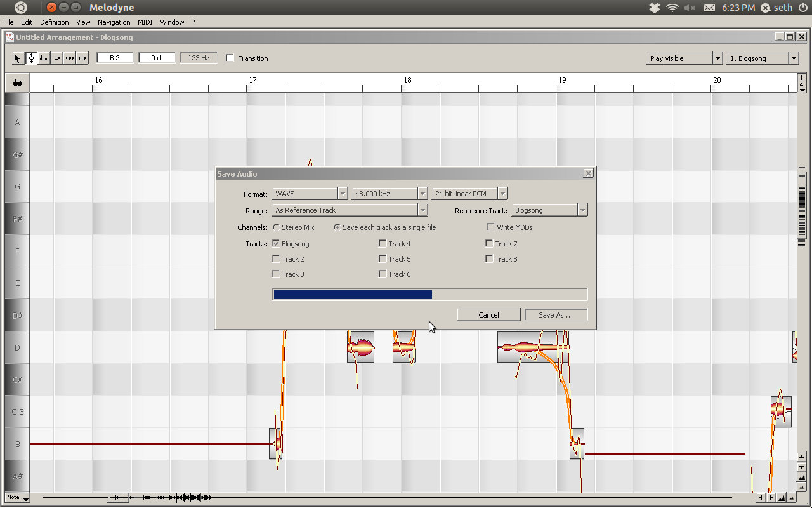
Task: Open the mail indicator in the top panel
Action: point(709,8)
